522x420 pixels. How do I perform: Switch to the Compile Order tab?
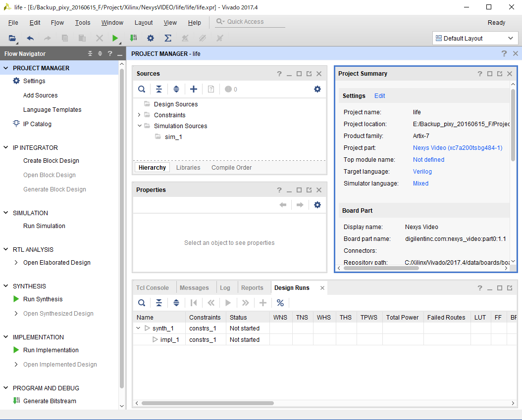pos(231,168)
